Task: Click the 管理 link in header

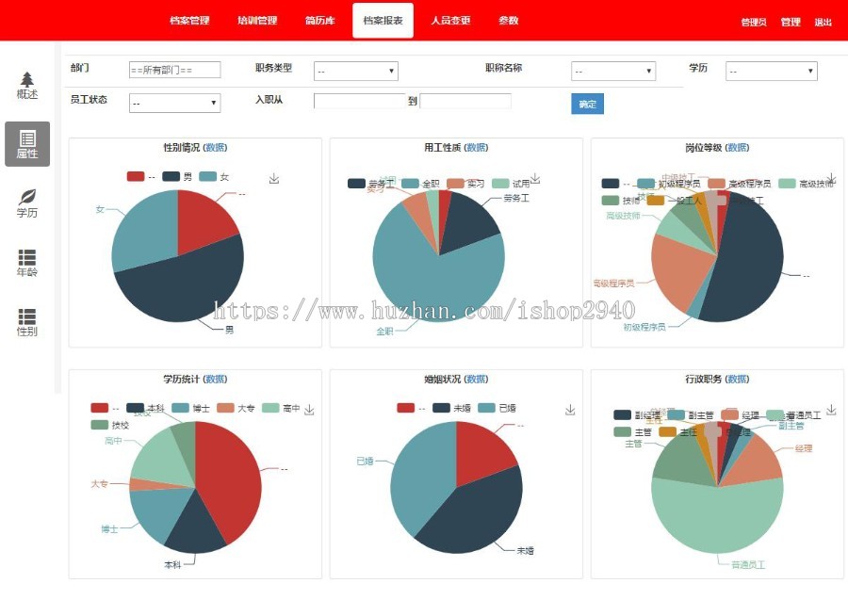Action: coord(791,23)
